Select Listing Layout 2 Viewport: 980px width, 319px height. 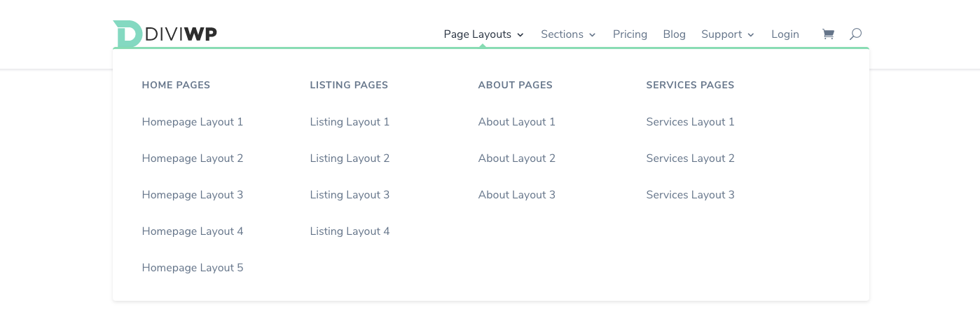coord(350,158)
